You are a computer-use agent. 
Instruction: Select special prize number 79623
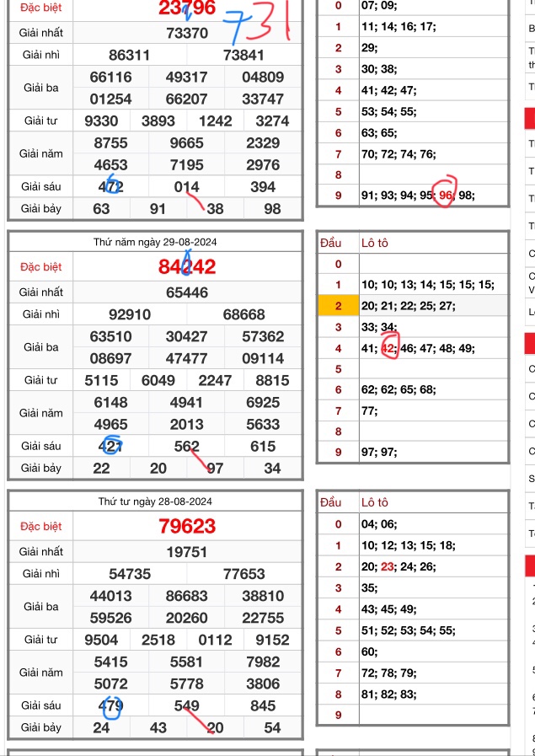coord(187,526)
